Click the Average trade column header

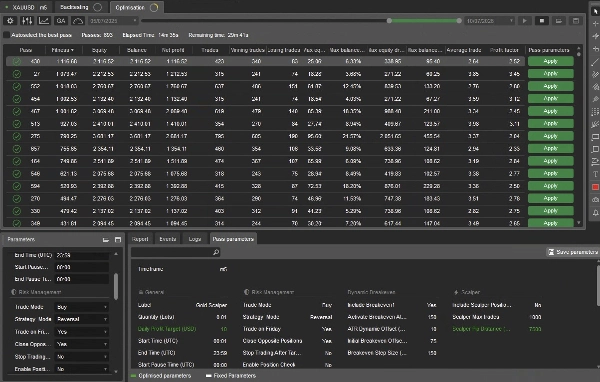point(464,50)
